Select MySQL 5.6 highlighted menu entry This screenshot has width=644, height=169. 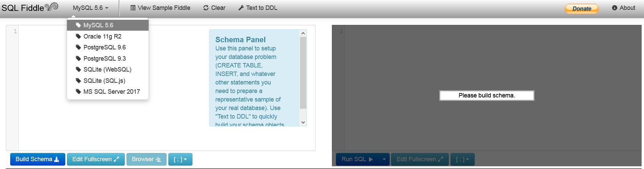[108, 25]
